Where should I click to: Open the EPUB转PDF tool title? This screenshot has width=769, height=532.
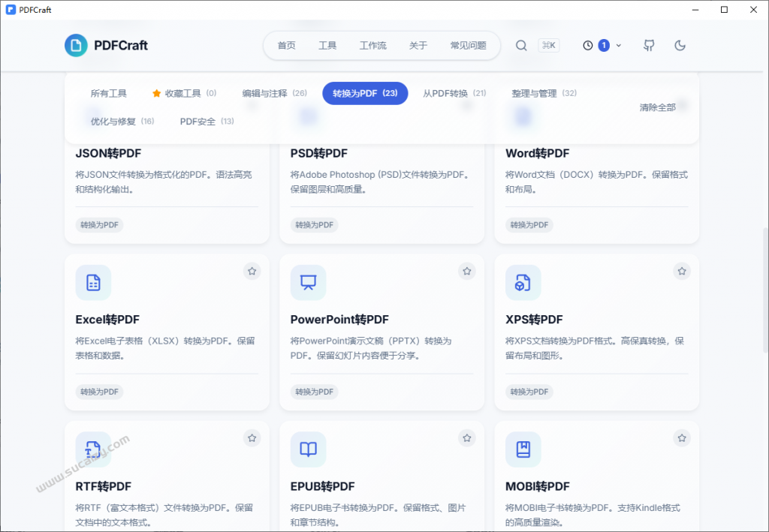tap(322, 486)
